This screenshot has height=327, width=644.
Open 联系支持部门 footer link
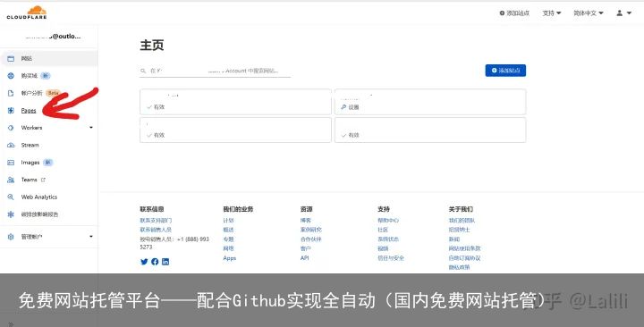tap(156, 221)
